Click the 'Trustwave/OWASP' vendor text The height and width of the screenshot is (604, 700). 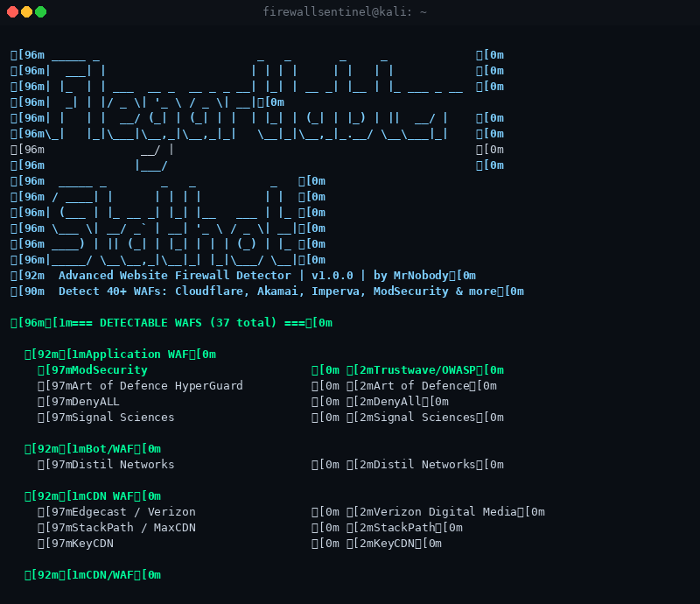tap(425, 370)
